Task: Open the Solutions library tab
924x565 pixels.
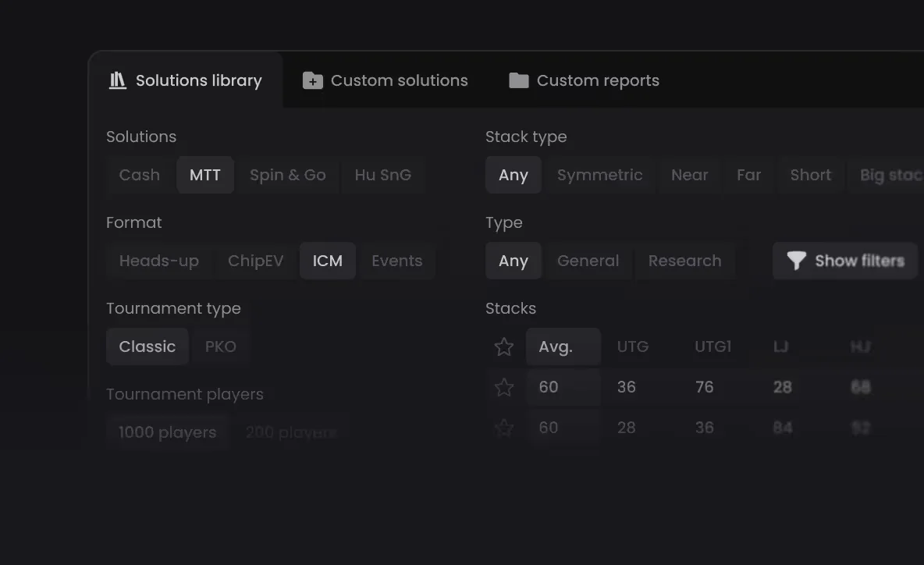Action: pyautogui.click(x=186, y=80)
